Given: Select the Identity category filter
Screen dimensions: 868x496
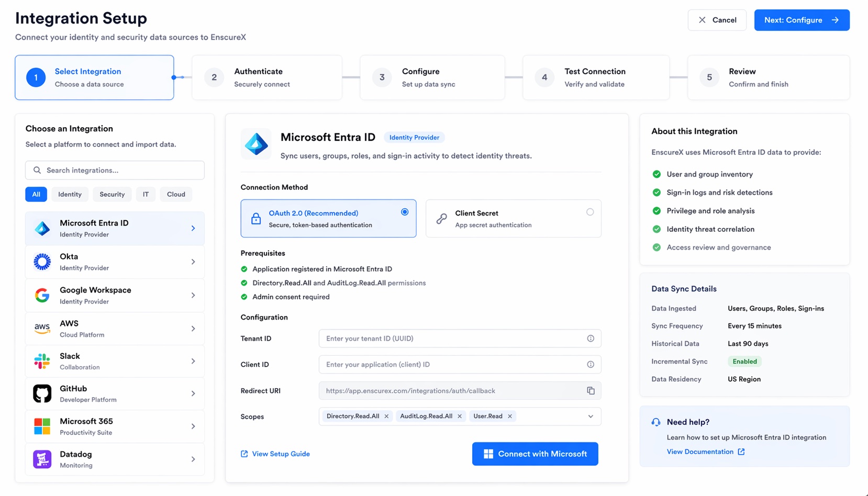Looking at the screenshot, I should (x=70, y=194).
